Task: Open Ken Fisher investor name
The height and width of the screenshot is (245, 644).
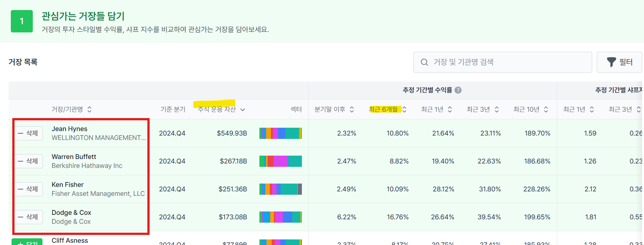Action: (x=67, y=185)
